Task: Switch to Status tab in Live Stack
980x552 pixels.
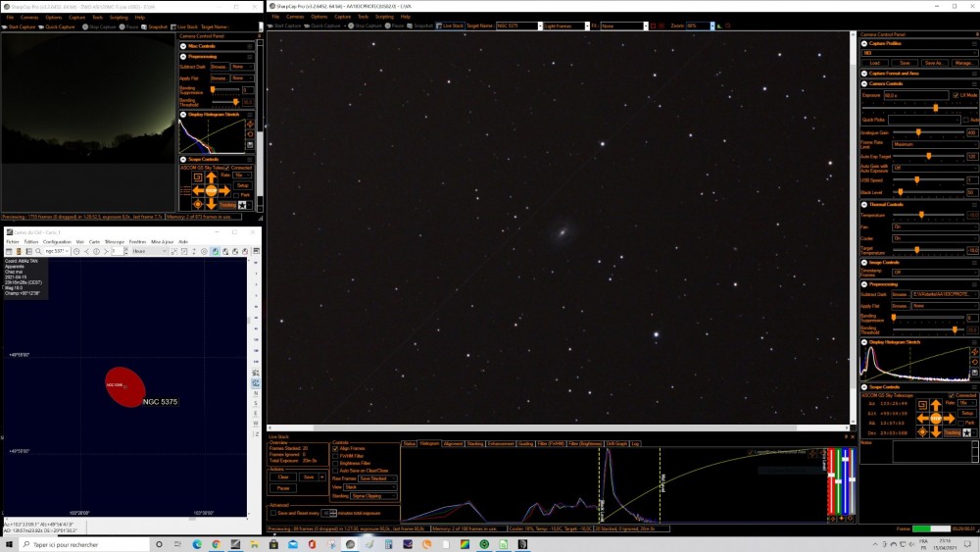Action: 410,443
